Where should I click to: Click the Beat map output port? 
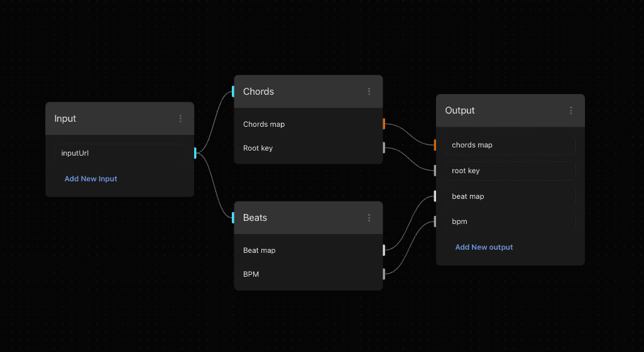[x=383, y=250]
